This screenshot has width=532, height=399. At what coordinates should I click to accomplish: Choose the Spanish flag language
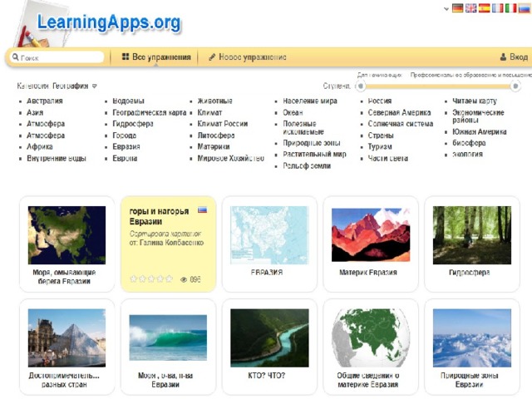[x=484, y=8]
